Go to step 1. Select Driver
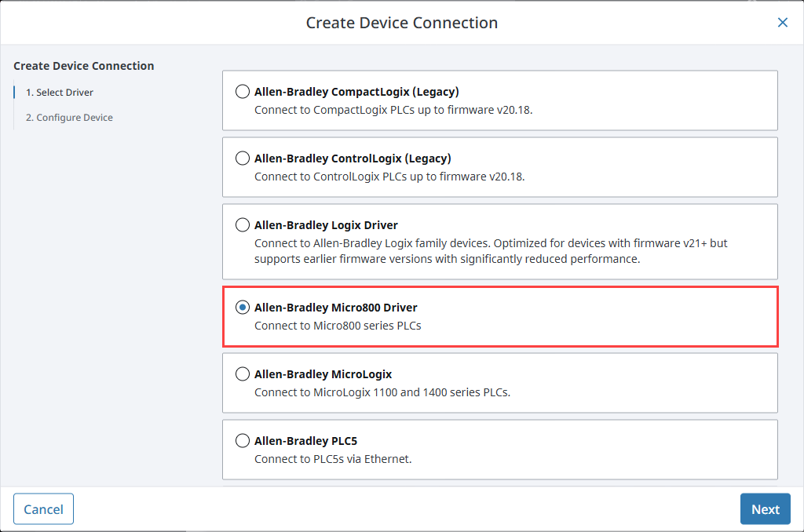Image resolution: width=804 pixels, height=532 pixels. point(60,93)
